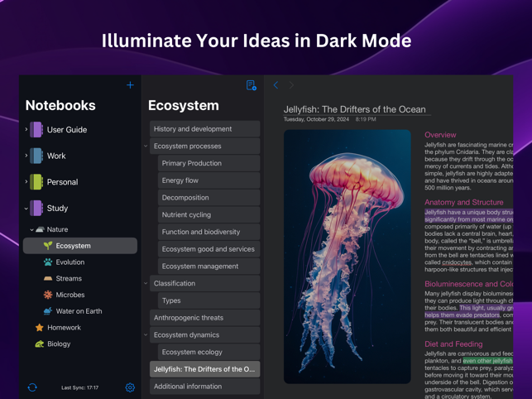
Task: Go back with the left arrow
Action: [x=276, y=85]
